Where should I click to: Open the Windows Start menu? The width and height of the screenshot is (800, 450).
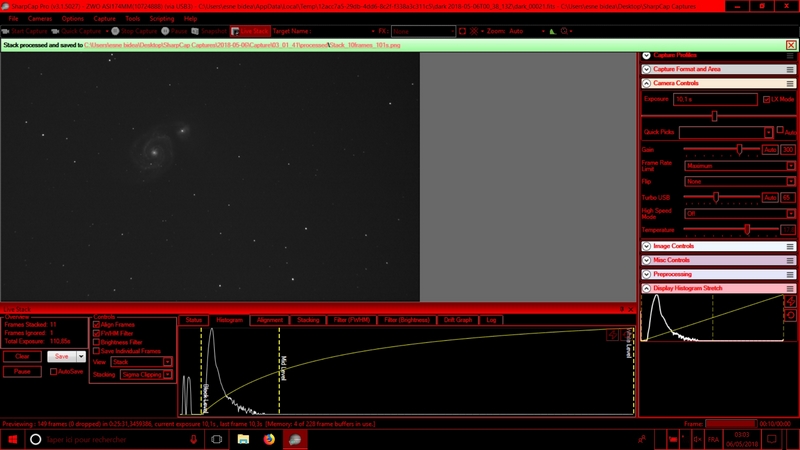pos(13,439)
